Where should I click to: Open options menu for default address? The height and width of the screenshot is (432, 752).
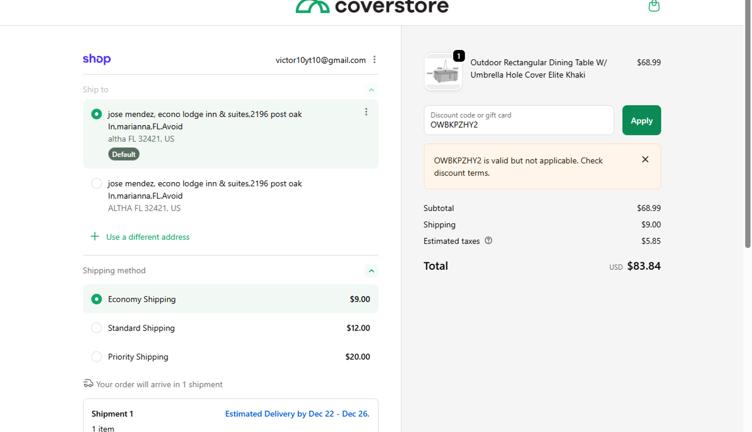click(x=366, y=112)
